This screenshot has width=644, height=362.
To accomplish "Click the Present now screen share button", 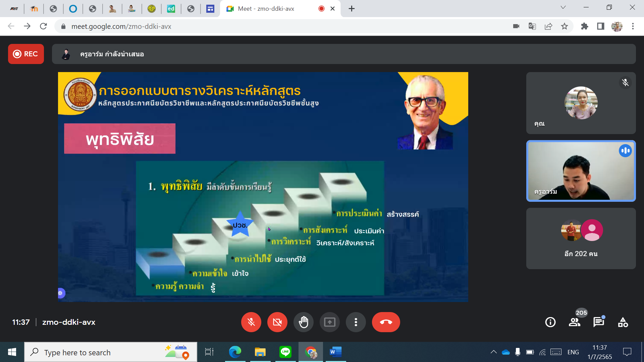I will tap(329, 322).
